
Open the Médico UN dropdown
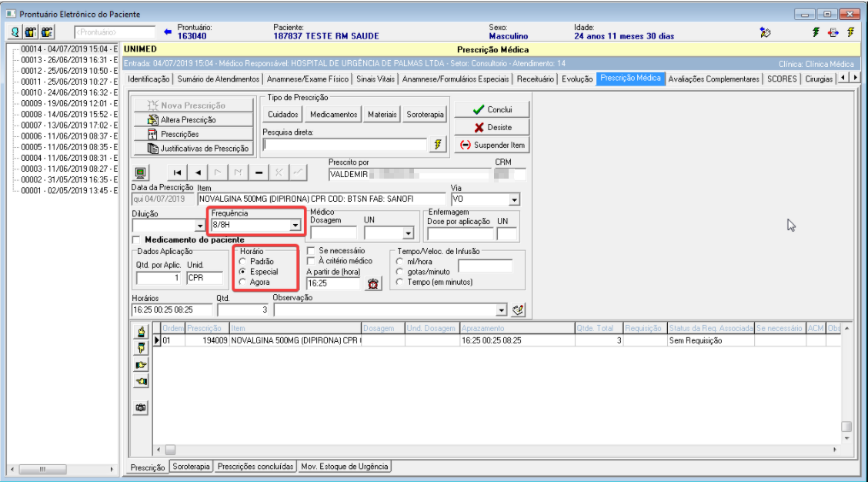[409, 233]
